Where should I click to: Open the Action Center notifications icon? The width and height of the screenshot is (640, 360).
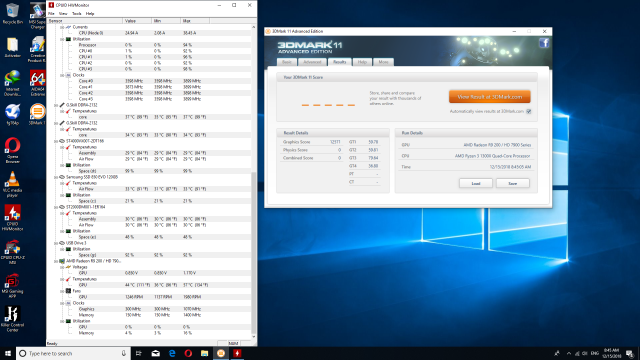(x=630, y=353)
